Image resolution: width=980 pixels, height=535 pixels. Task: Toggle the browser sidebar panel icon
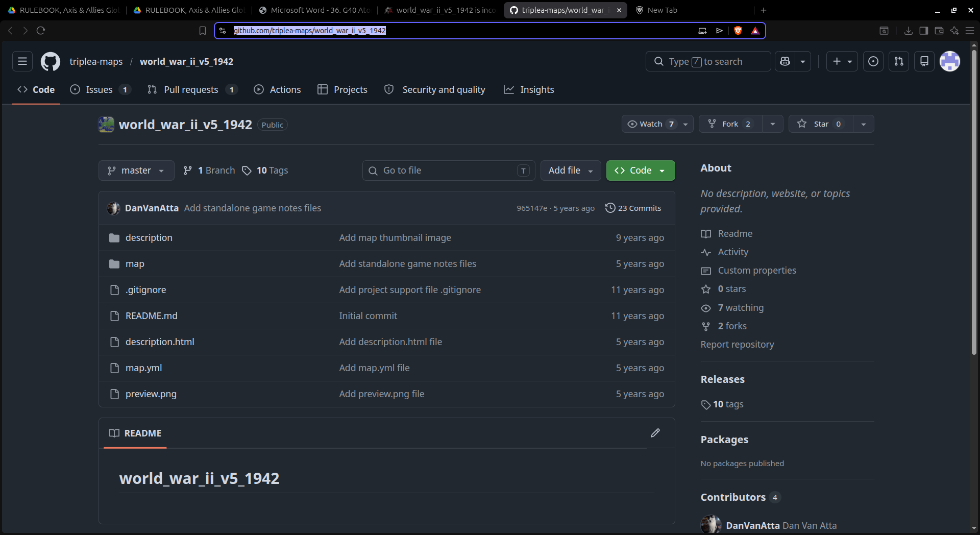[x=923, y=31]
